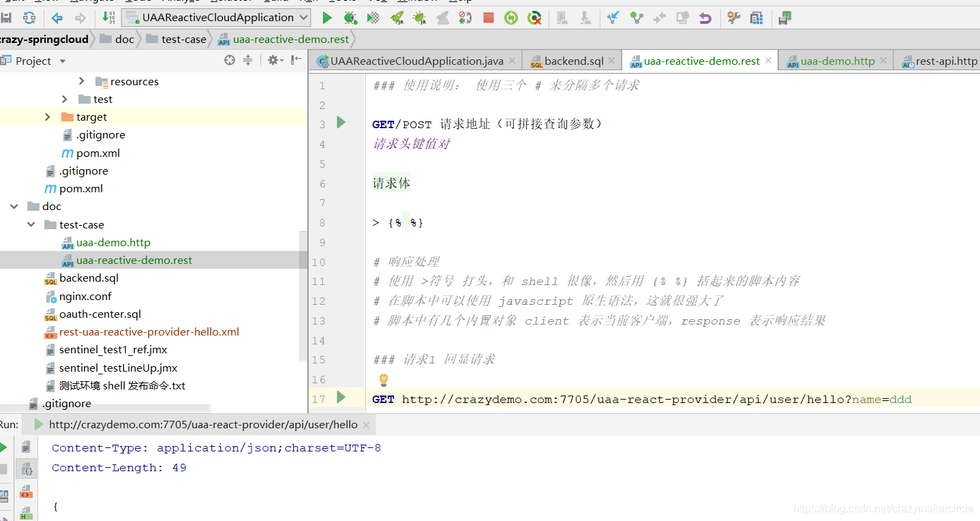This screenshot has width=980, height=521.
Task: Close the uaa-reactive-demo.rest tab
Action: [769, 61]
